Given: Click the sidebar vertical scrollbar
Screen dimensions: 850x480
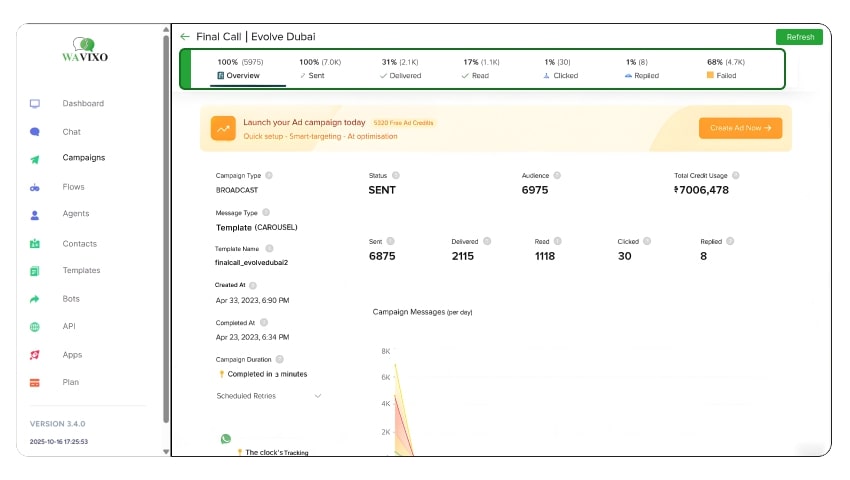Looking at the screenshot, I should pyautogui.click(x=166, y=220).
